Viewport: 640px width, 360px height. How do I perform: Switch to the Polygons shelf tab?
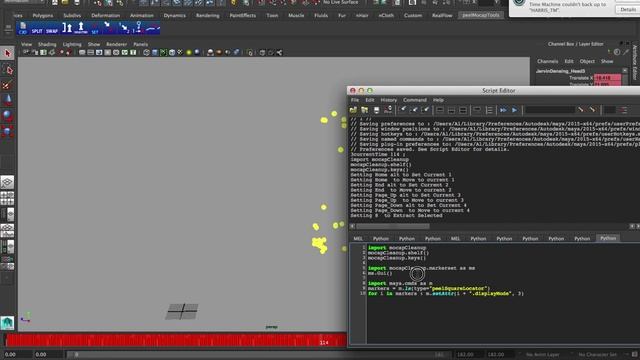click(x=43, y=16)
